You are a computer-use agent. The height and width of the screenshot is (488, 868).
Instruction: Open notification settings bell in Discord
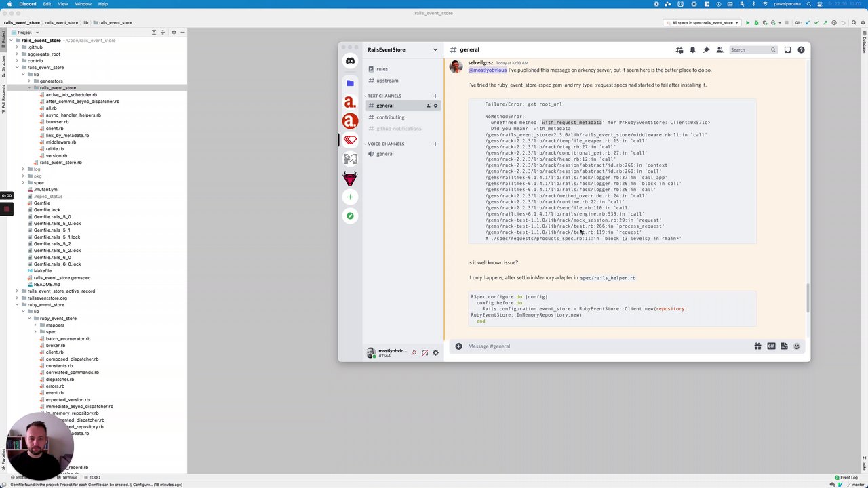(x=692, y=49)
